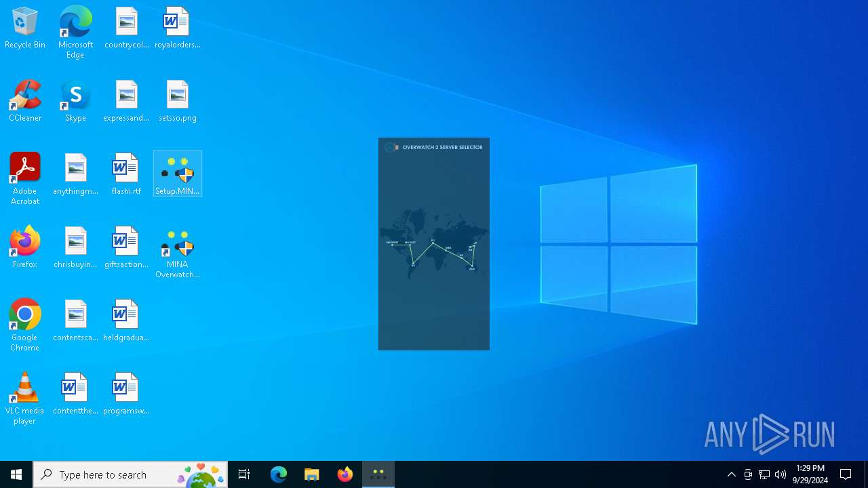Screen dimensions: 868x488
Task: Launch the CCleaner desktop shortcut
Action: click(x=25, y=102)
